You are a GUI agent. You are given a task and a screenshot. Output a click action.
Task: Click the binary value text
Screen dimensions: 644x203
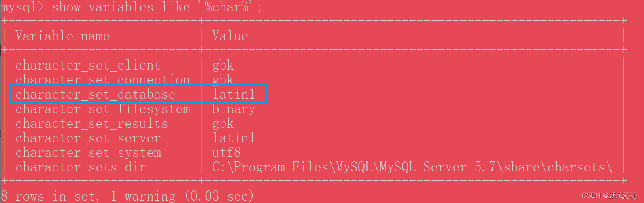pyautogui.click(x=234, y=109)
